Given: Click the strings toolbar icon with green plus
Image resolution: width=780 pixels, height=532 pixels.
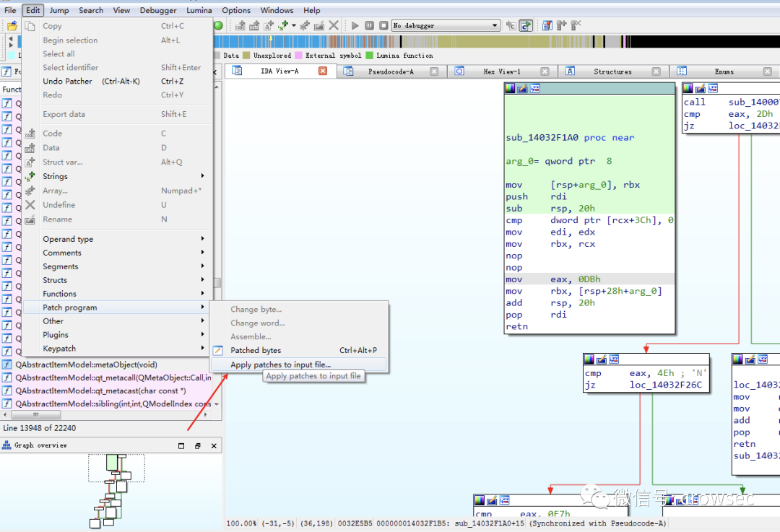Looking at the screenshot, I should coord(283,25).
